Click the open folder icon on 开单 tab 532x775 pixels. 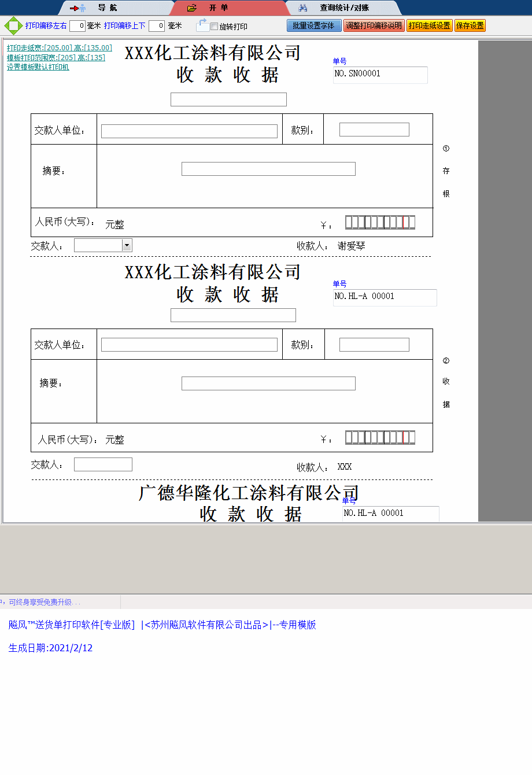(x=191, y=8)
